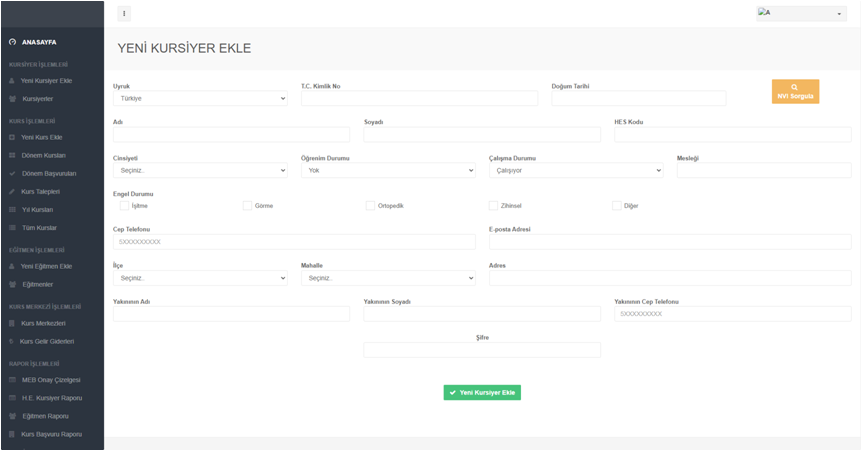Click the NVI Sorgula button

point(795,92)
